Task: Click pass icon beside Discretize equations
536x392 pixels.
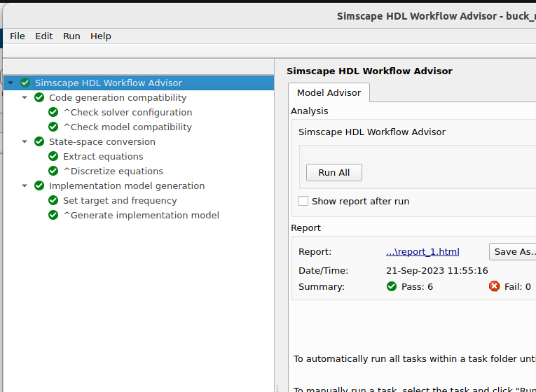Action: point(53,171)
